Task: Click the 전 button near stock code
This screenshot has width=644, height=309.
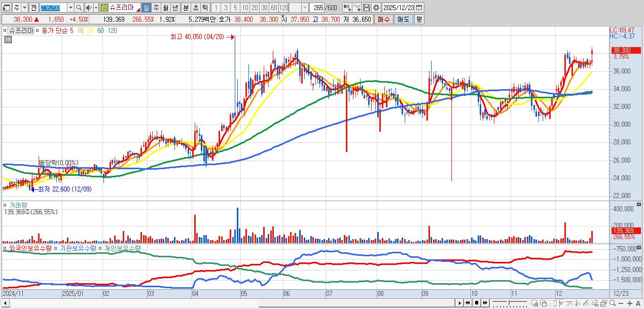Action: (x=33, y=8)
